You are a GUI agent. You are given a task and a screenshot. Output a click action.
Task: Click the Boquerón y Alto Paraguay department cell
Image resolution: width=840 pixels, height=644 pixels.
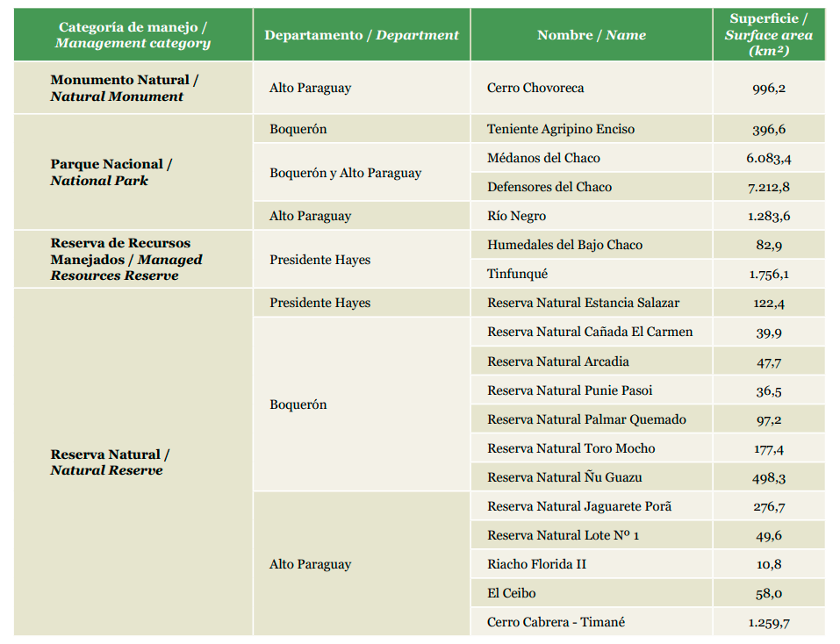click(345, 173)
